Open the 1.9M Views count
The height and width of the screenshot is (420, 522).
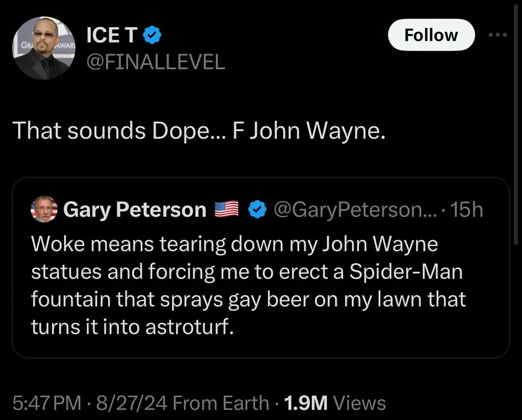[x=335, y=403]
